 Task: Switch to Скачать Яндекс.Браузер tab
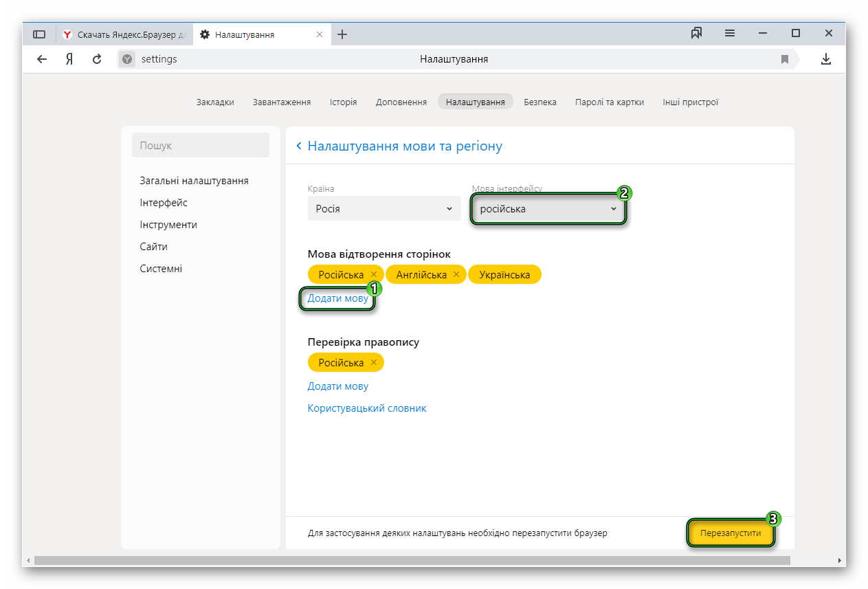pos(124,34)
